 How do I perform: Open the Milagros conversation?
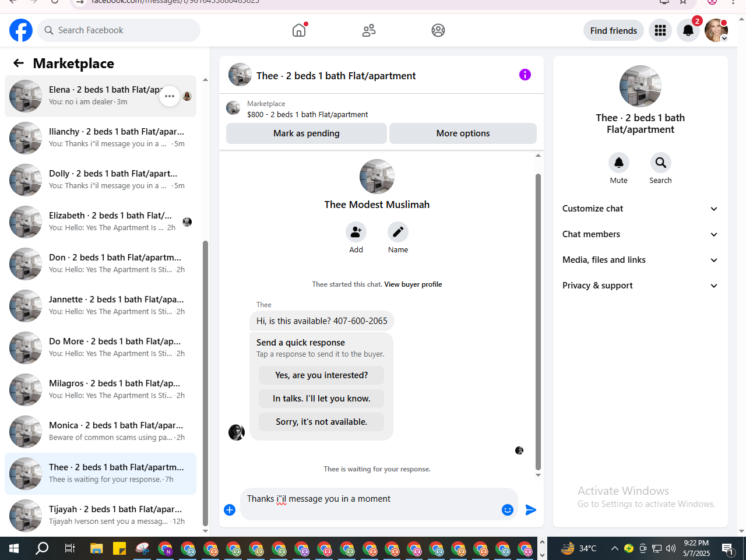(100, 390)
